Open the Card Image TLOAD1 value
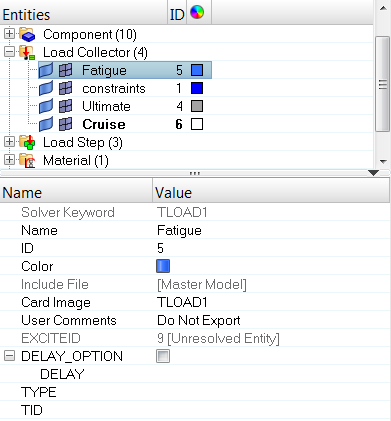 coord(182,302)
